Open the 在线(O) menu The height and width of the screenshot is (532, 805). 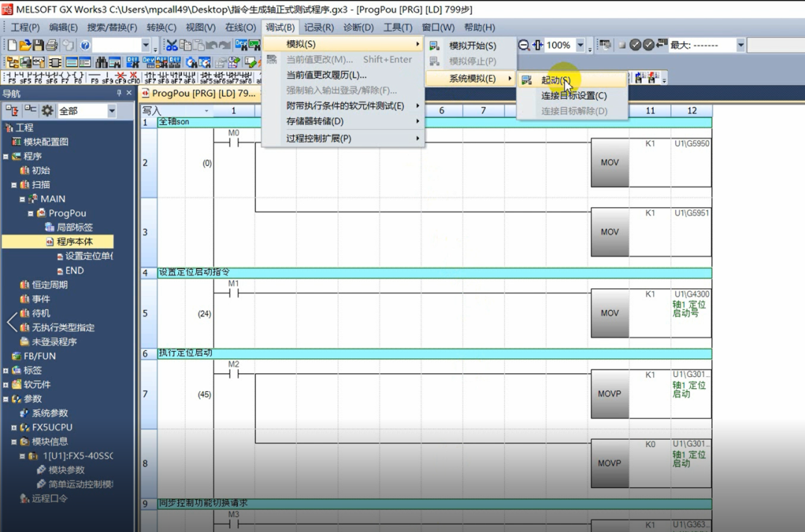tap(240, 28)
